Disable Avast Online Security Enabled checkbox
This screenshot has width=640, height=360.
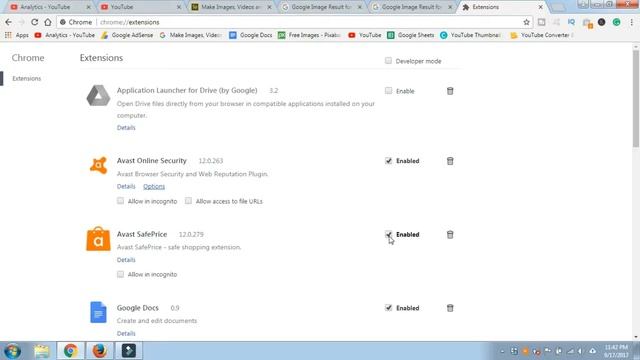click(388, 161)
